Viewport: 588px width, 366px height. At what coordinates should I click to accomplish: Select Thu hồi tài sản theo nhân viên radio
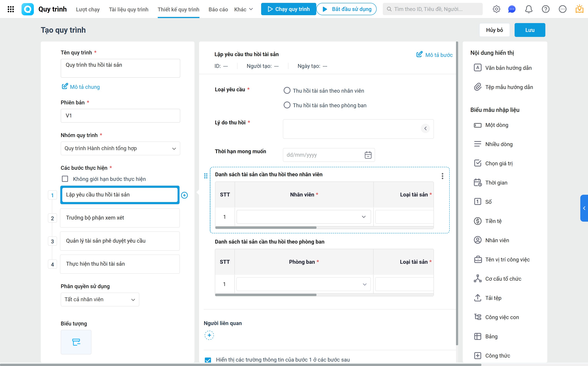click(x=287, y=91)
